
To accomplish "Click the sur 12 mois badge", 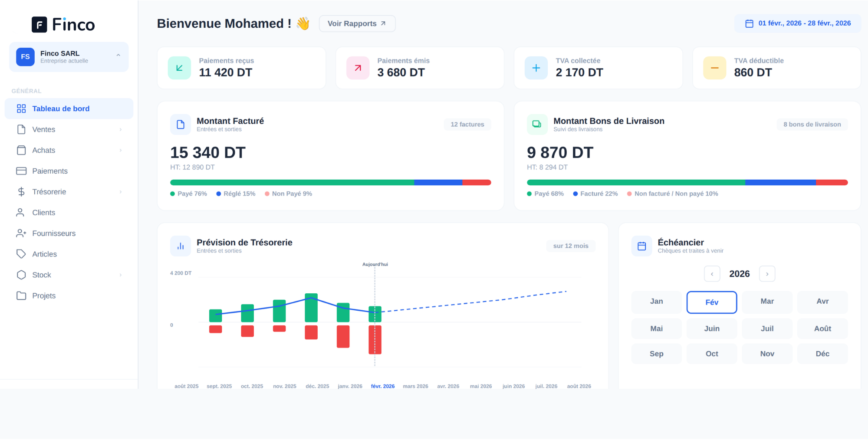I will pos(571,246).
